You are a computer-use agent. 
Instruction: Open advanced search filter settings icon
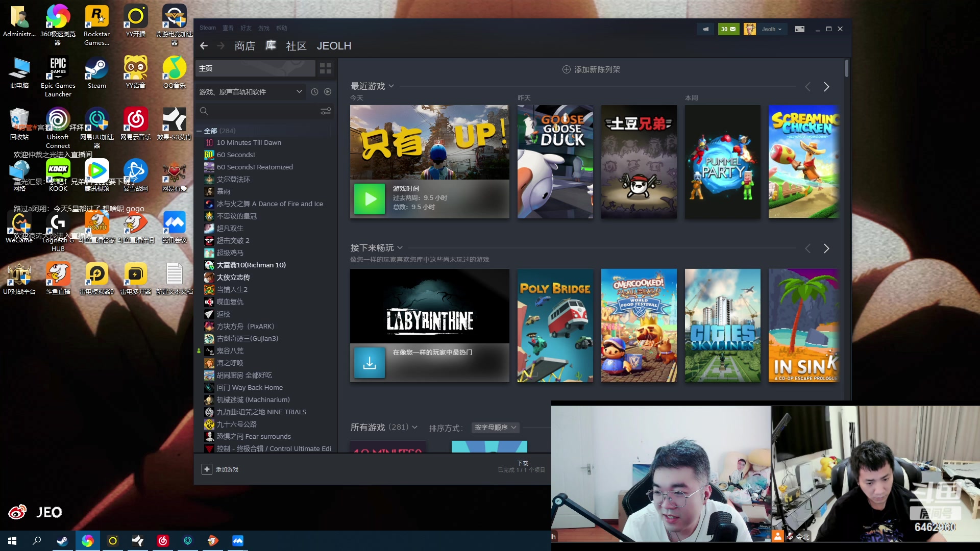point(326,111)
